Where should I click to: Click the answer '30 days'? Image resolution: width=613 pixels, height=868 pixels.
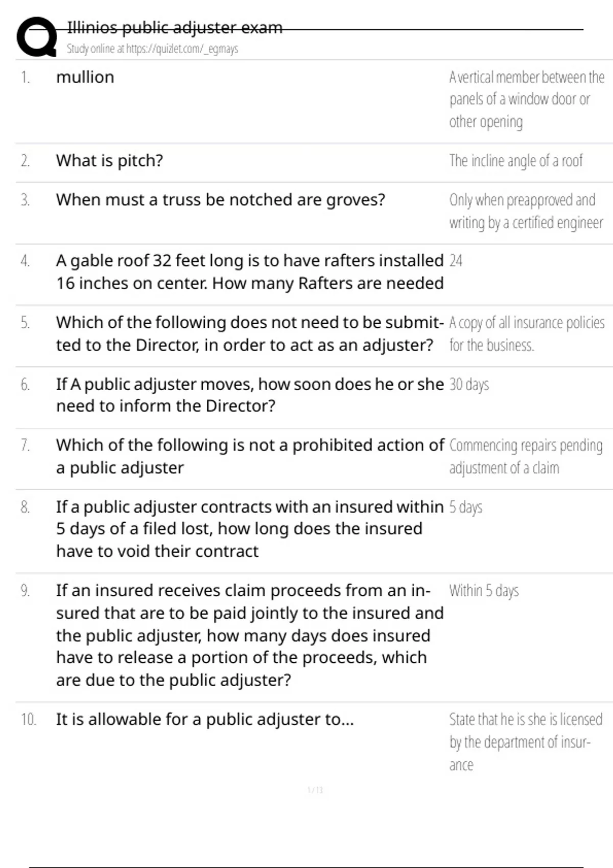pyautogui.click(x=469, y=384)
